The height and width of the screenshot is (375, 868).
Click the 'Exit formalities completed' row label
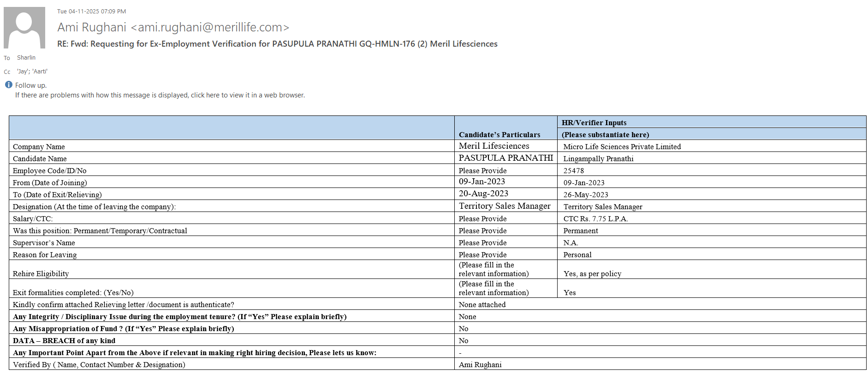coord(73,293)
